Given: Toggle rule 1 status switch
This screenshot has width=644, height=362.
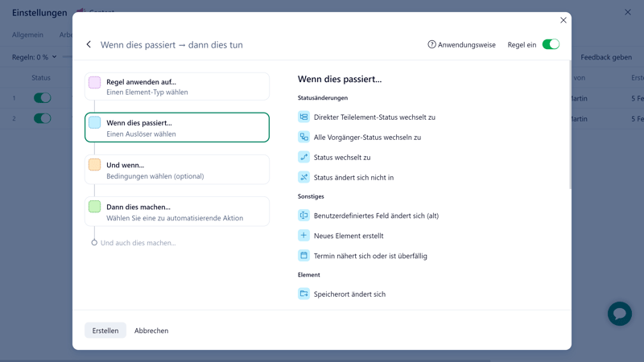Looking at the screenshot, I should (42, 98).
